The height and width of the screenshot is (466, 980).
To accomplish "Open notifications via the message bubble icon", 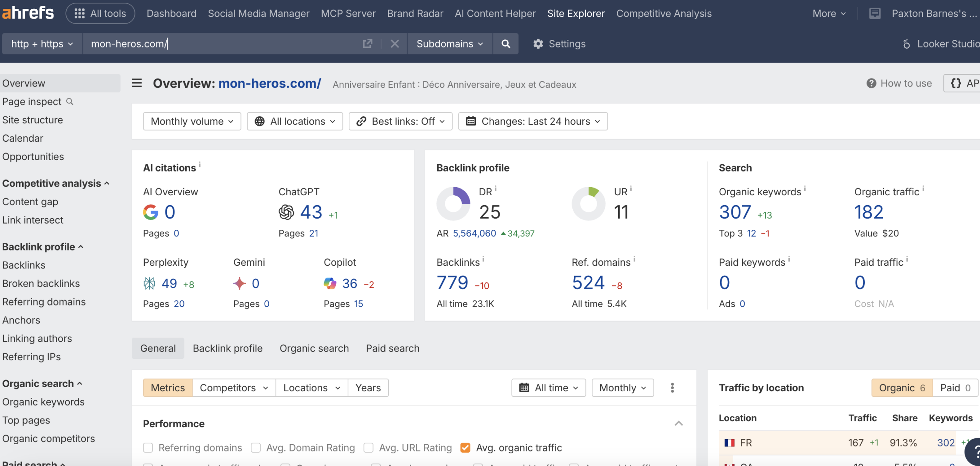I will point(875,13).
